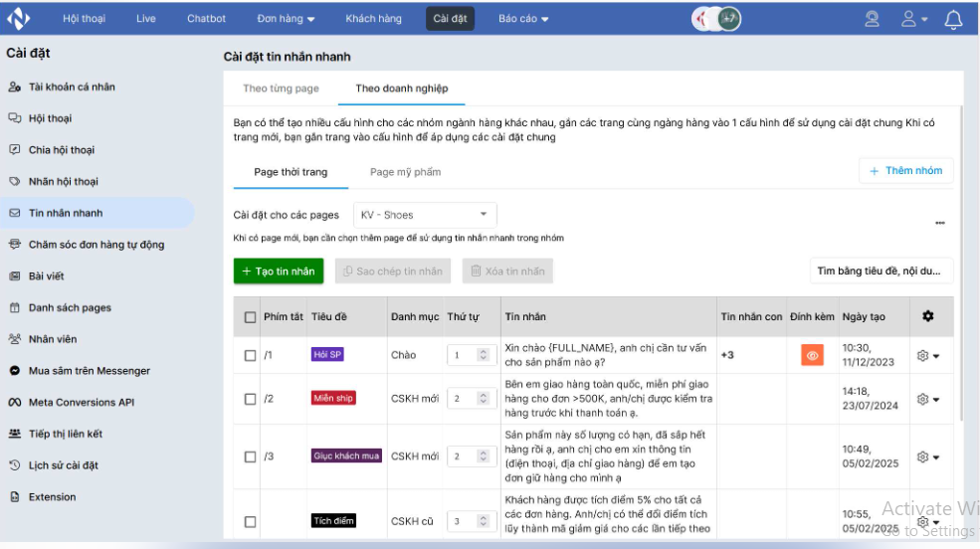The image size is (980, 549).
Task: Tick checkbox for shortcut /1 row
Action: point(250,355)
